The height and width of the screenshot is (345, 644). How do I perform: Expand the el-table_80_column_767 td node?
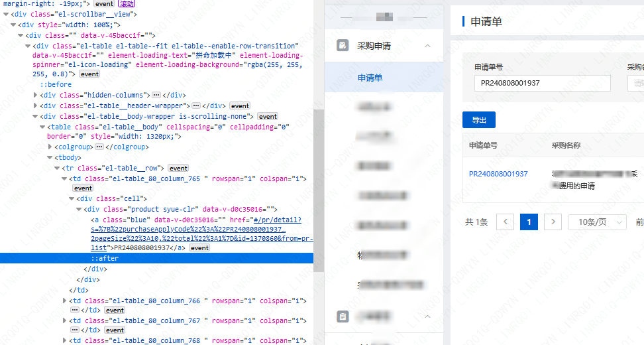click(64, 320)
